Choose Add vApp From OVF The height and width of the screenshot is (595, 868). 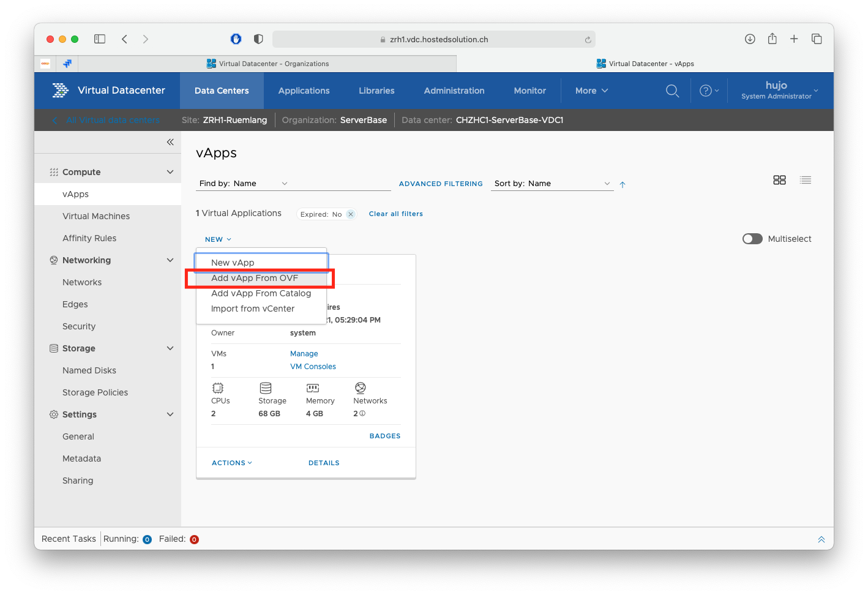click(261, 278)
